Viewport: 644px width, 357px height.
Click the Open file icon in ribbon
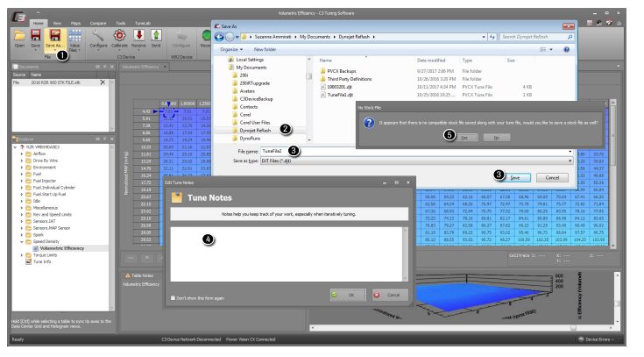click(19, 37)
